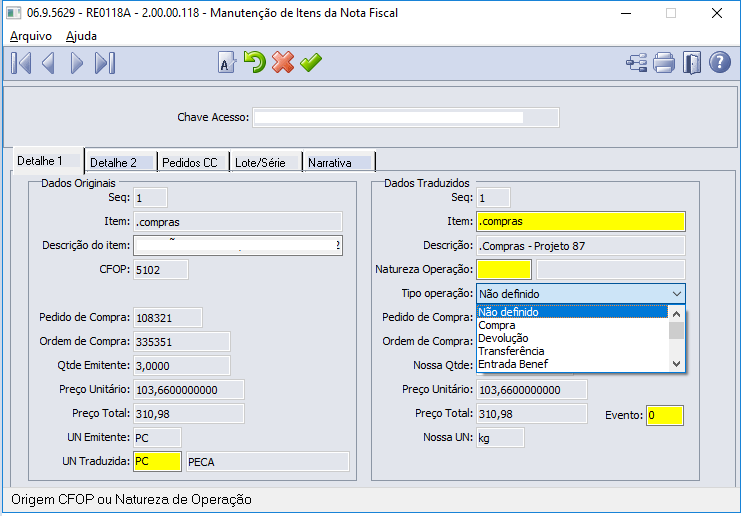Click the Item field in Dados Originais

(x=238, y=222)
